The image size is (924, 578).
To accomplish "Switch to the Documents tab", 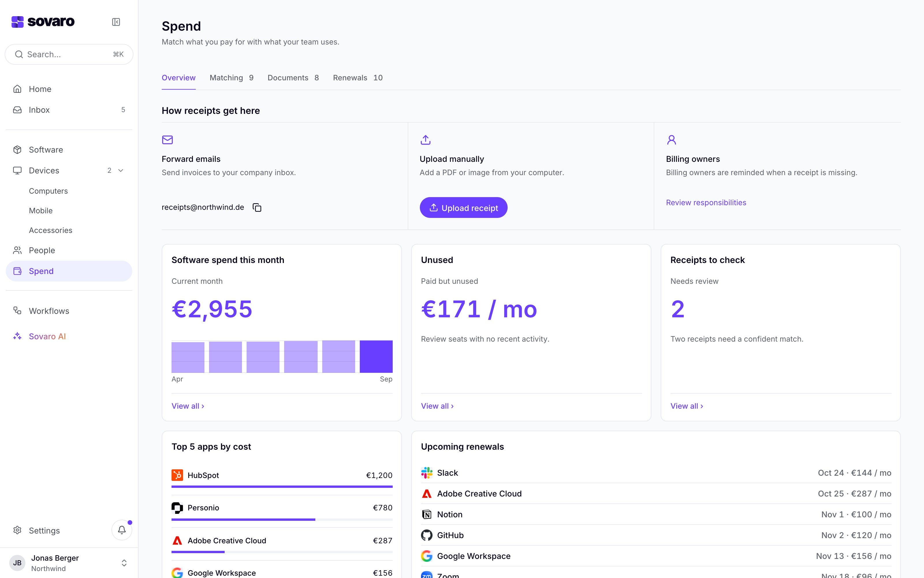I will click(x=293, y=78).
